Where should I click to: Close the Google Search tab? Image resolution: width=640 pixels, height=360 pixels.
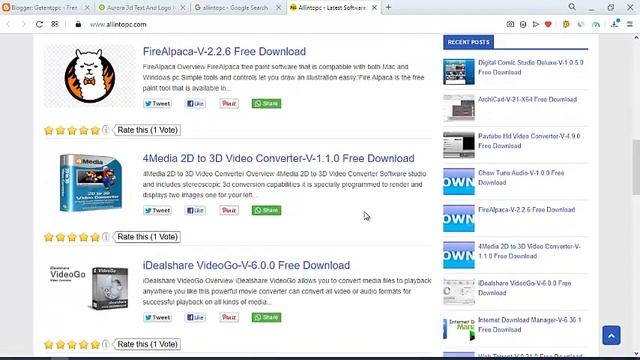[278, 7]
